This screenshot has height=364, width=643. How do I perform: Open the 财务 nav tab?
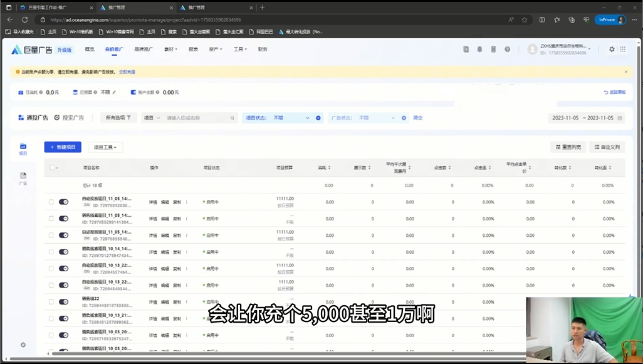click(x=263, y=49)
